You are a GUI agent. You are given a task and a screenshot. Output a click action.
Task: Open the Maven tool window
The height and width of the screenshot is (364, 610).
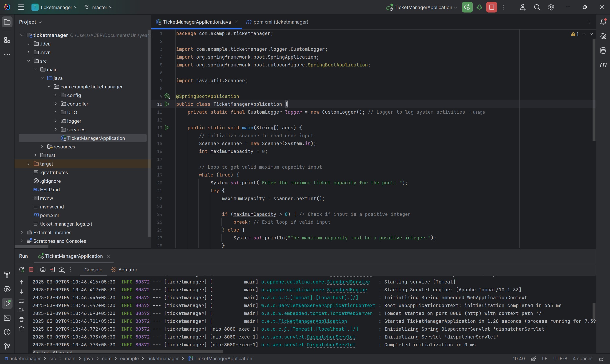point(603,65)
